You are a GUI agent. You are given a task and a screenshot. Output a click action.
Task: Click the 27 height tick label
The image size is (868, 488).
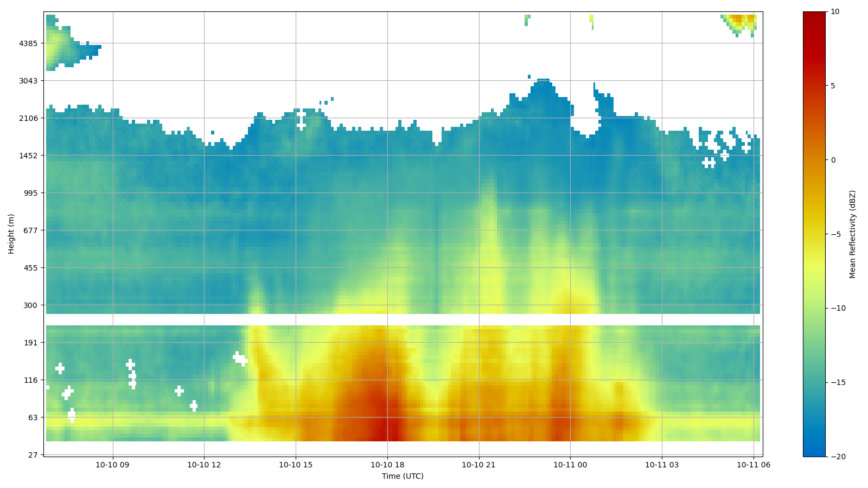33,455
